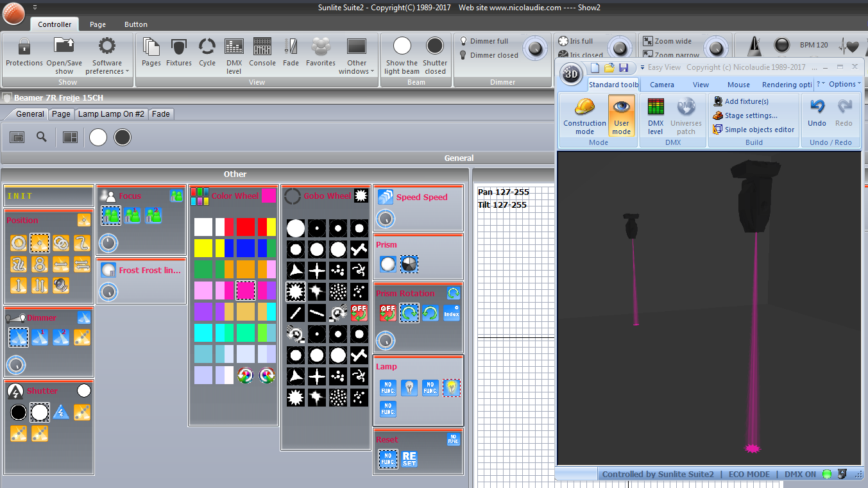
Task: Enable User mode in Easy View
Action: coord(622,116)
